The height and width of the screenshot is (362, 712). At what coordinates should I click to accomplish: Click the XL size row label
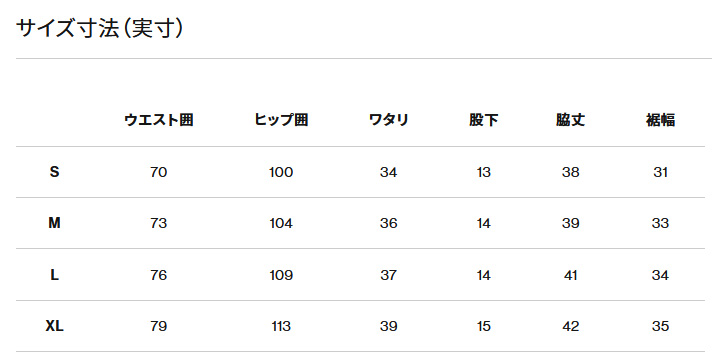(x=54, y=326)
